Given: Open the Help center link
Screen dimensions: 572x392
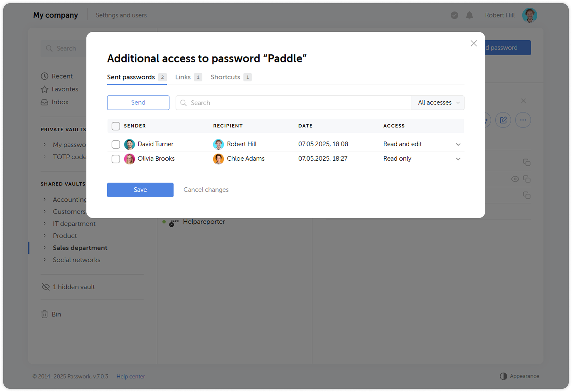Looking at the screenshot, I should [131, 376].
